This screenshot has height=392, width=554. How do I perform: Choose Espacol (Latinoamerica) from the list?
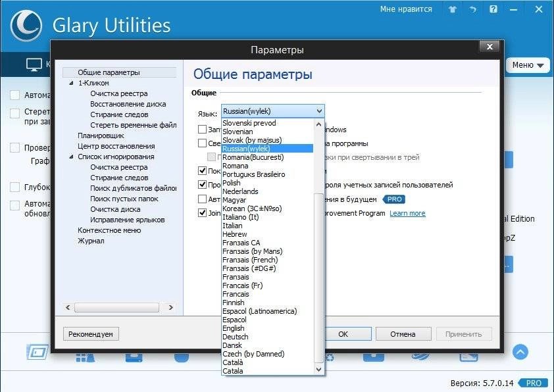(x=260, y=311)
